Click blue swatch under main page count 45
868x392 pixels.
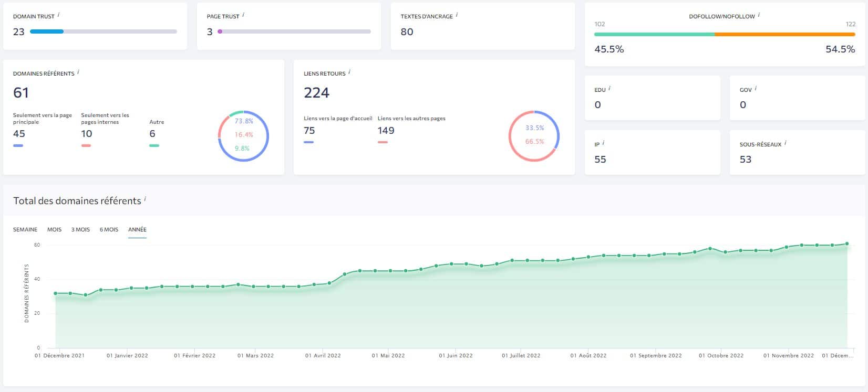18,145
